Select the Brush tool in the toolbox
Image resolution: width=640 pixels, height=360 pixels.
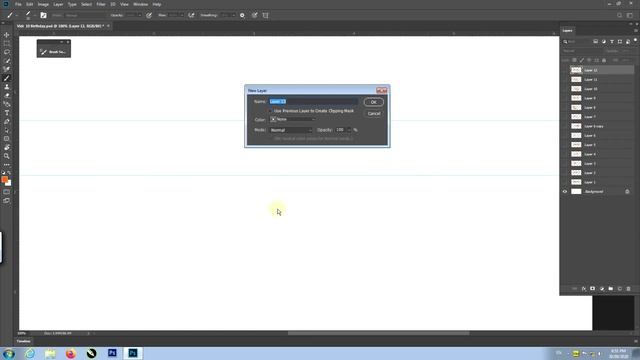[x=7, y=78]
